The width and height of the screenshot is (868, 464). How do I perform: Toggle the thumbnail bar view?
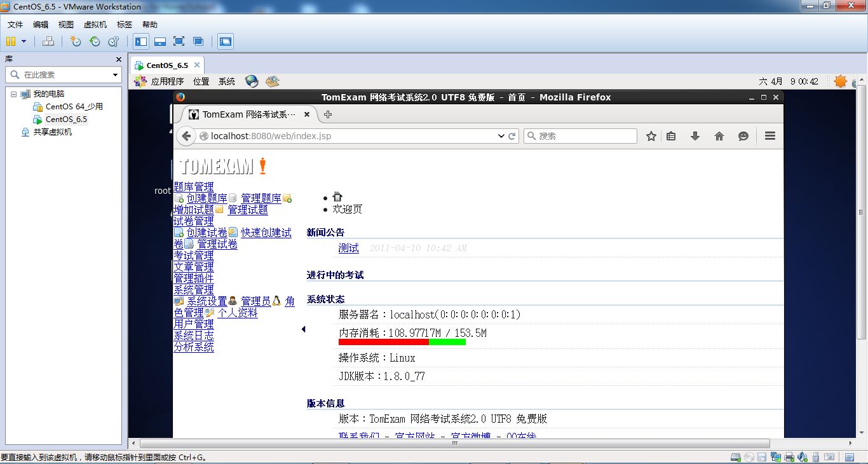160,41
